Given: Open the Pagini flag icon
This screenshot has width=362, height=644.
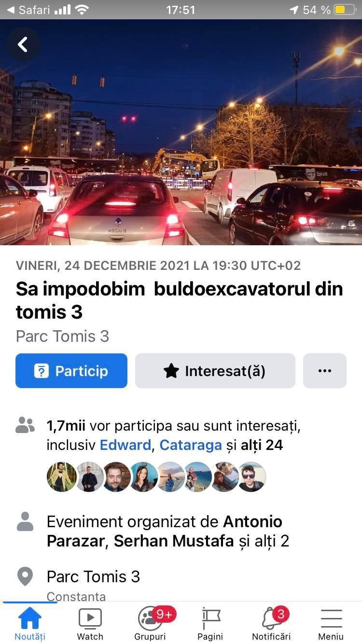Looking at the screenshot, I should coord(210,618).
